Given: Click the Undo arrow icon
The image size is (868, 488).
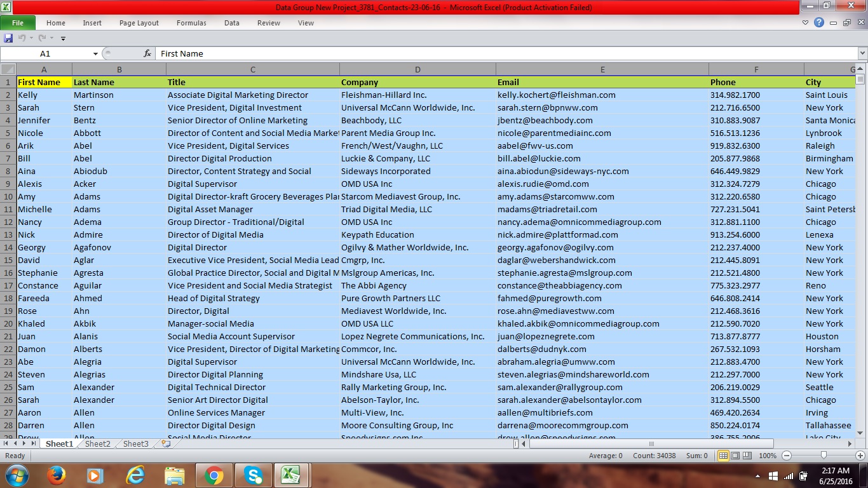Looking at the screenshot, I should pos(22,38).
